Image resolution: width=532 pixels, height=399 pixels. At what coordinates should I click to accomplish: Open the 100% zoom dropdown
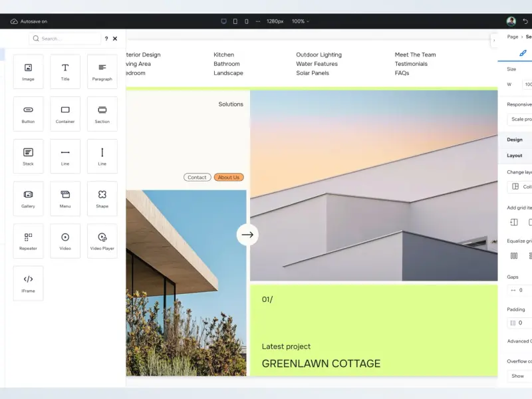coord(301,21)
